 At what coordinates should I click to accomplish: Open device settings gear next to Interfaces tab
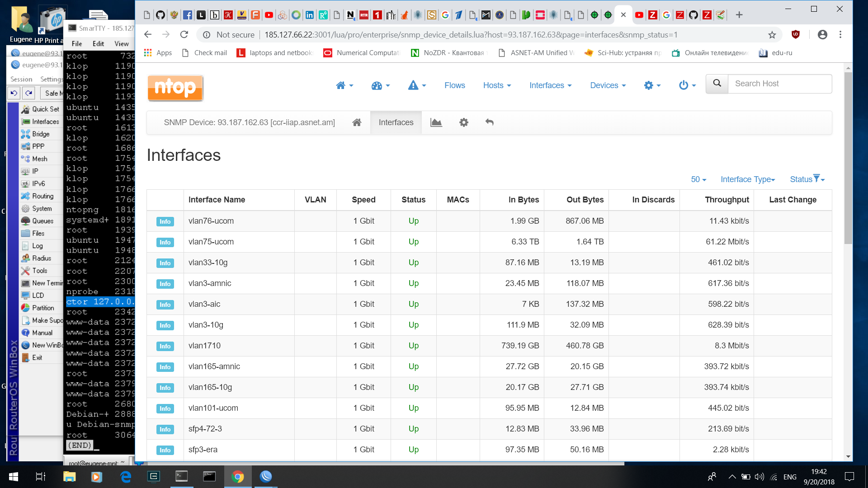pyautogui.click(x=464, y=122)
